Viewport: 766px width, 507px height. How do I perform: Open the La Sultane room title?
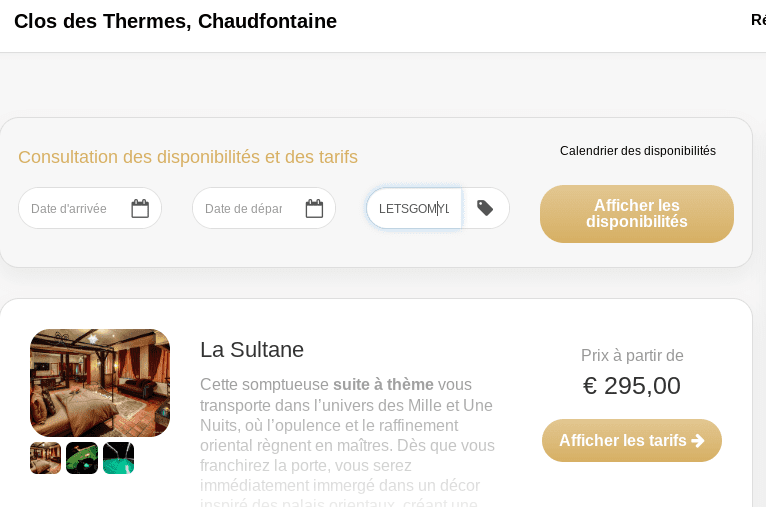252,350
